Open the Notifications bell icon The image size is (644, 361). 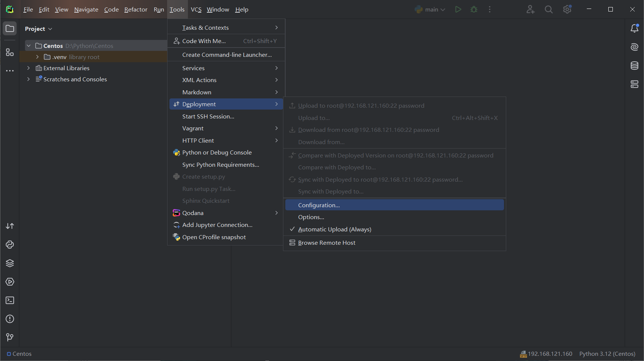[634, 28]
